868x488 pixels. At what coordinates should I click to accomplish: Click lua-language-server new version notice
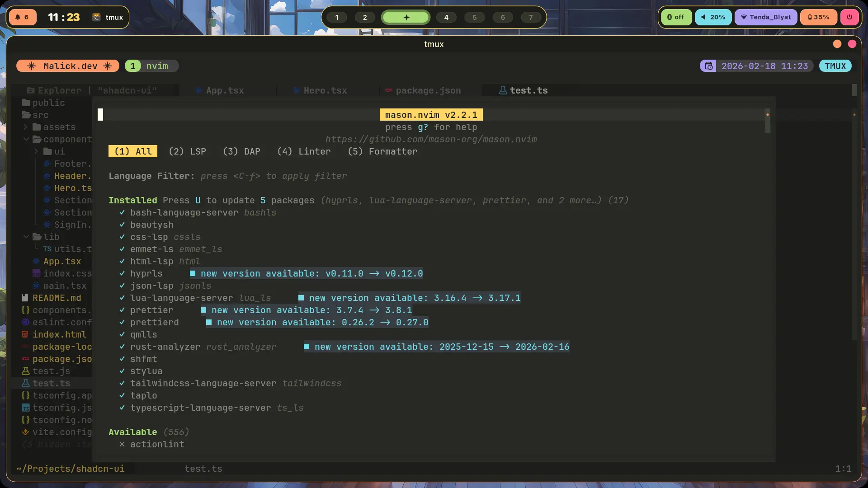tap(410, 298)
